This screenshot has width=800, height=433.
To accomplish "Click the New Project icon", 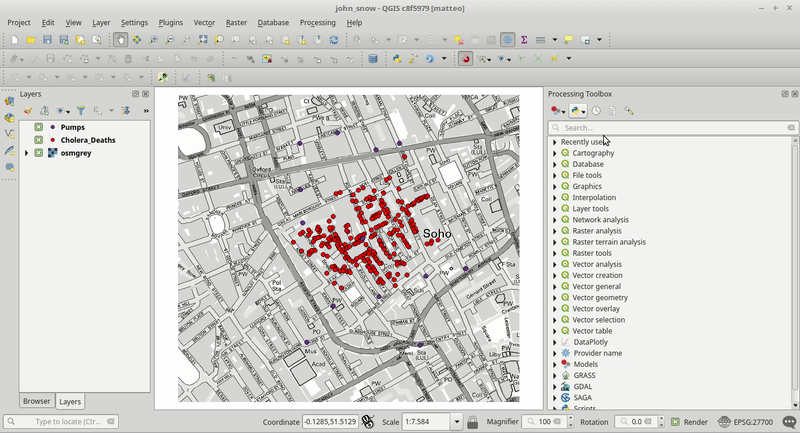I will (14, 40).
